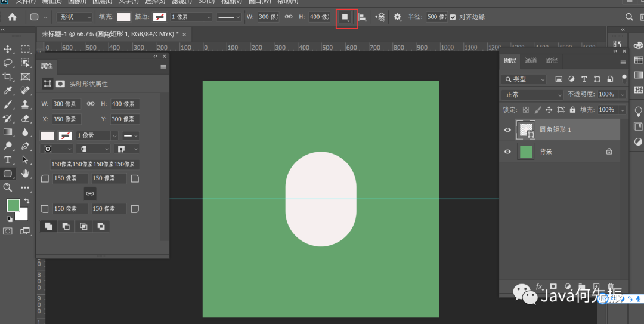Click the lock-all icon in Layers panel
Image resolution: width=644 pixels, height=324 pixels.
572,110
